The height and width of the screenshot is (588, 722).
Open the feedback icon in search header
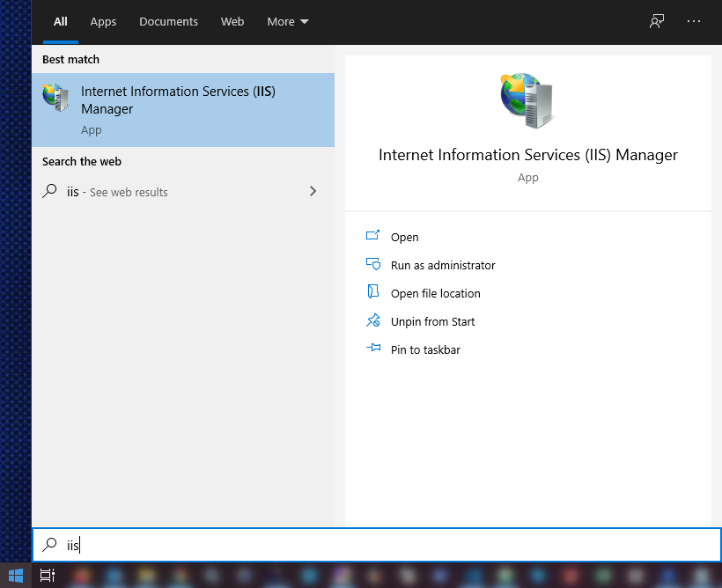[657, 21]
